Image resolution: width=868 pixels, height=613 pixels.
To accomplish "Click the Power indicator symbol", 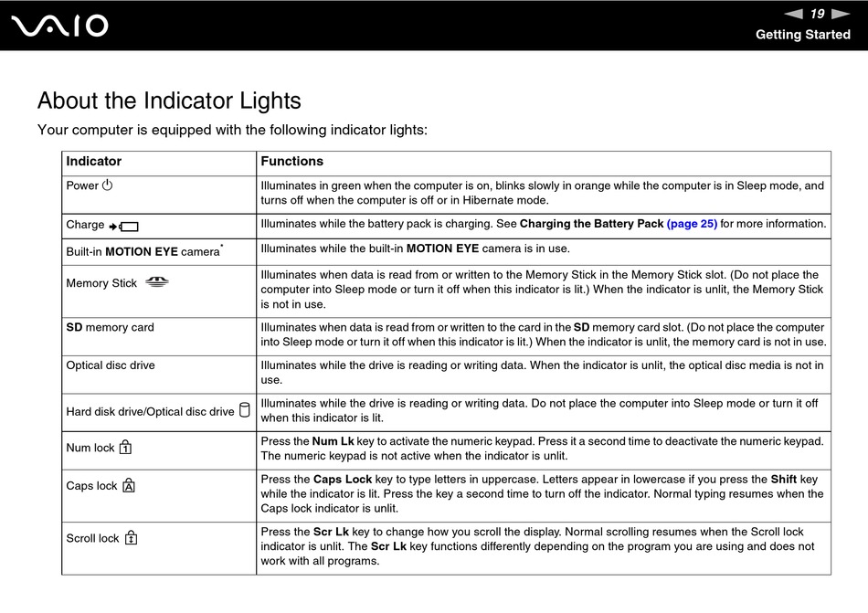I will (x=108, y=185).
